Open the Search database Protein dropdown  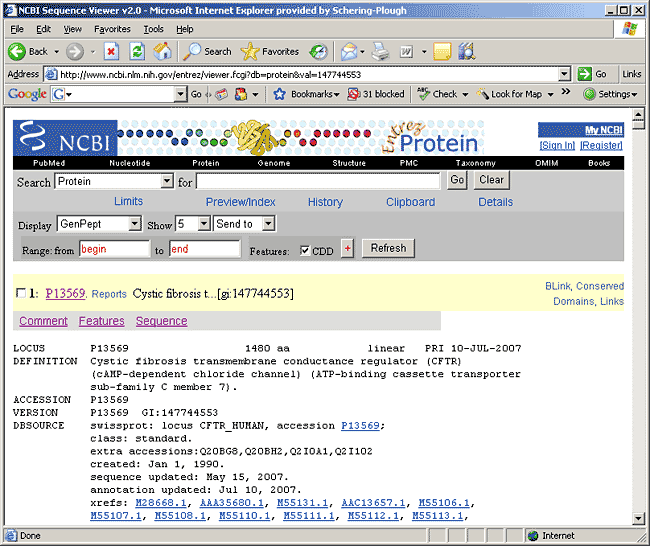click(167, 181)
